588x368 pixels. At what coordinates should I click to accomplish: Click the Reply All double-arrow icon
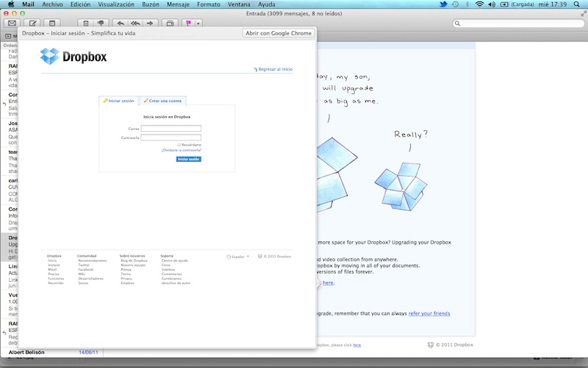pos(135,24)
